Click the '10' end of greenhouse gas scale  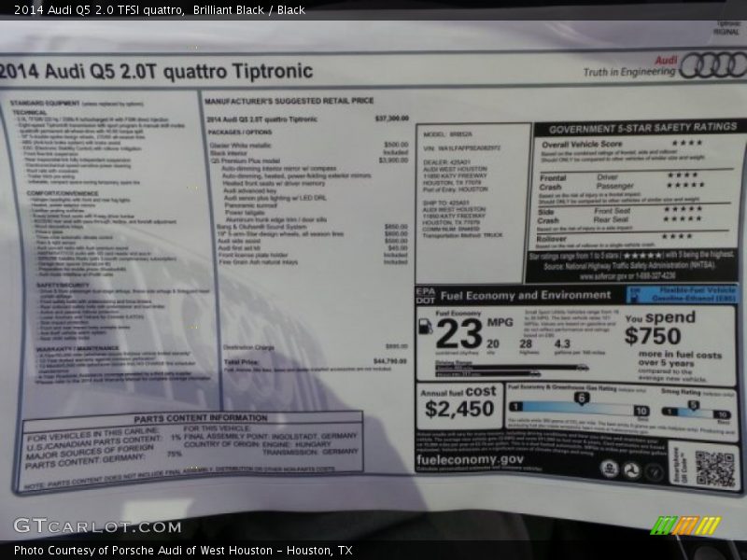point(641,411)
